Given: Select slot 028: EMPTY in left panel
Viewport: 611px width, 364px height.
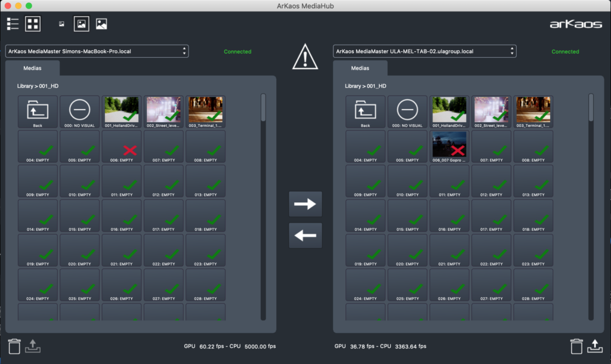Looking at the screenshot, I should (x=206, y=285).
